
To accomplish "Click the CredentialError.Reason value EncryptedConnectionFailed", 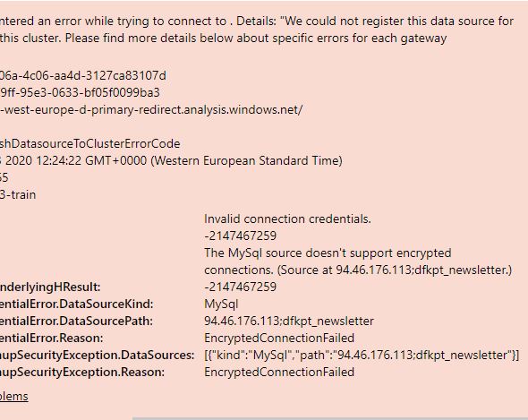I will pyautogui.click(x=279, y=338).
